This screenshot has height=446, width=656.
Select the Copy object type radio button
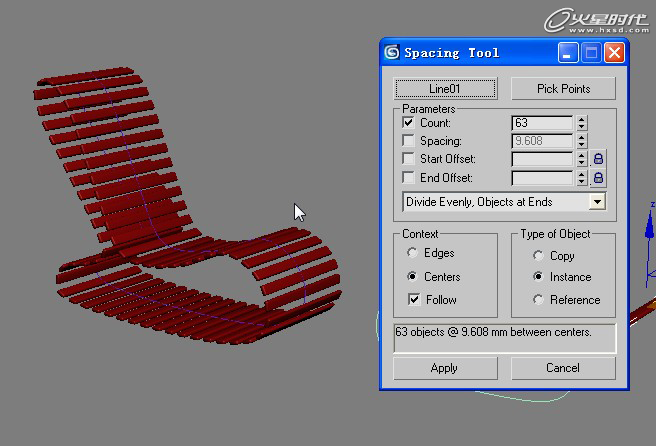point(538,256)
